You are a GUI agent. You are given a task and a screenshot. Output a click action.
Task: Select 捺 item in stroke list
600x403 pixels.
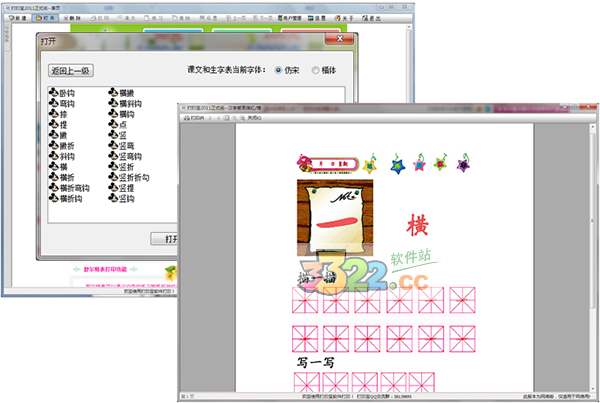(58, 114)
